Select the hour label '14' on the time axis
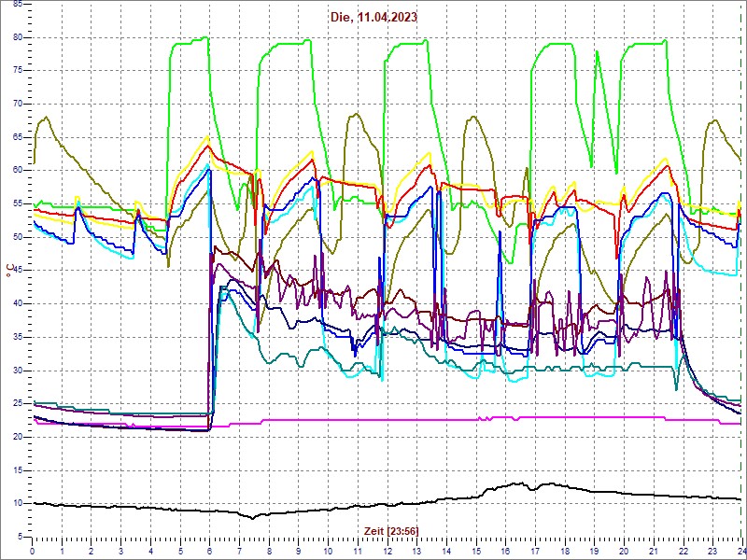This screenshot has height=560, width=747. pyautogui.click(x=446, y=552)
